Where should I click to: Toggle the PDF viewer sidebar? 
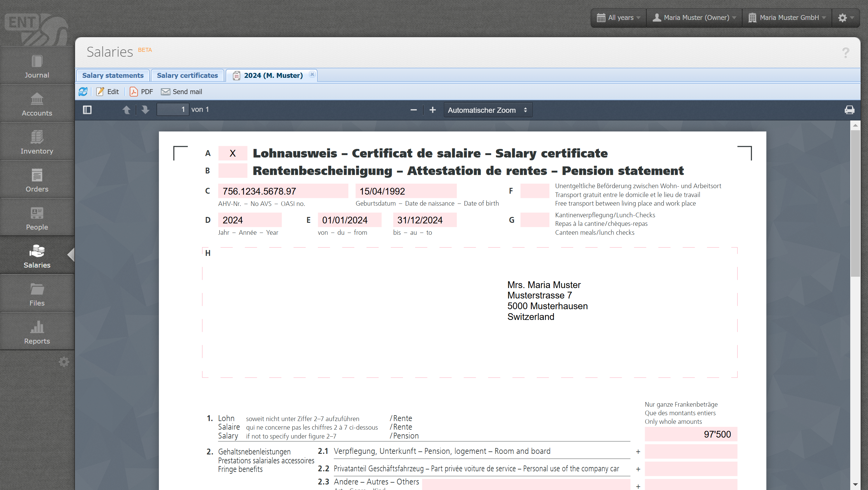87,110
